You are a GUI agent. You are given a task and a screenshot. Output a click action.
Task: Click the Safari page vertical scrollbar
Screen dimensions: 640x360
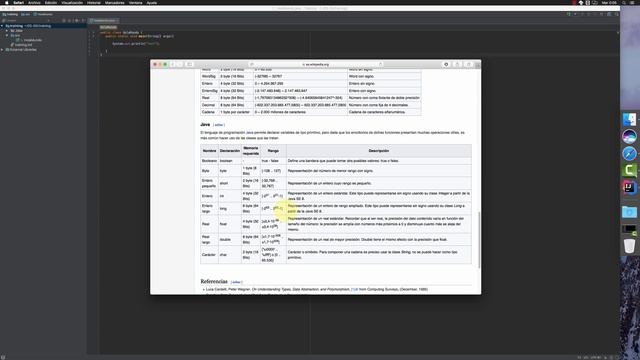coord(479,240)
